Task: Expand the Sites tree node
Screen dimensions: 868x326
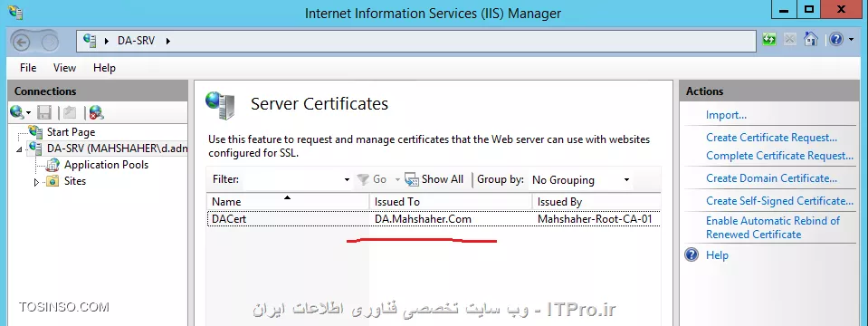Action: pos(37,181)
